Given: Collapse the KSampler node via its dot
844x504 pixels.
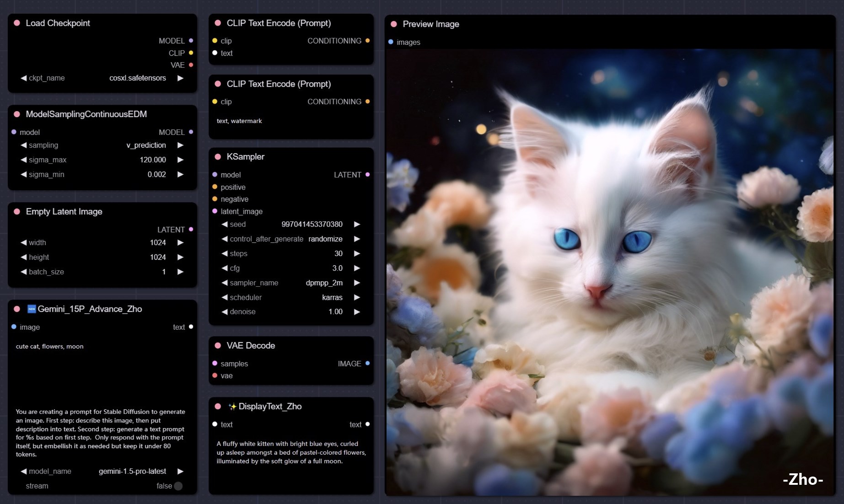Looking at the screenshot, I should 218,157.
